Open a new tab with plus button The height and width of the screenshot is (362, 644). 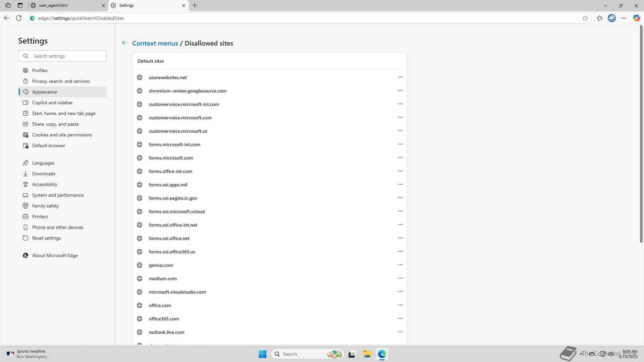pos(195,5)
